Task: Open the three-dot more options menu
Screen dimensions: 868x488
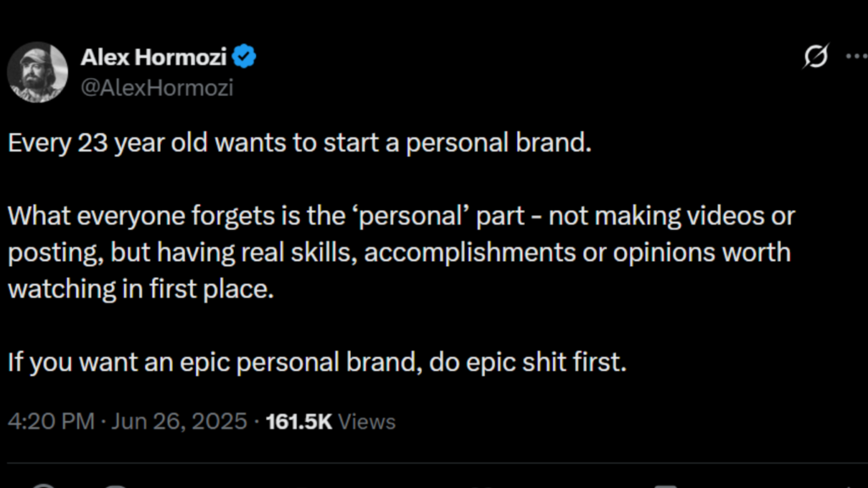Action: click(x=856, y=58)
